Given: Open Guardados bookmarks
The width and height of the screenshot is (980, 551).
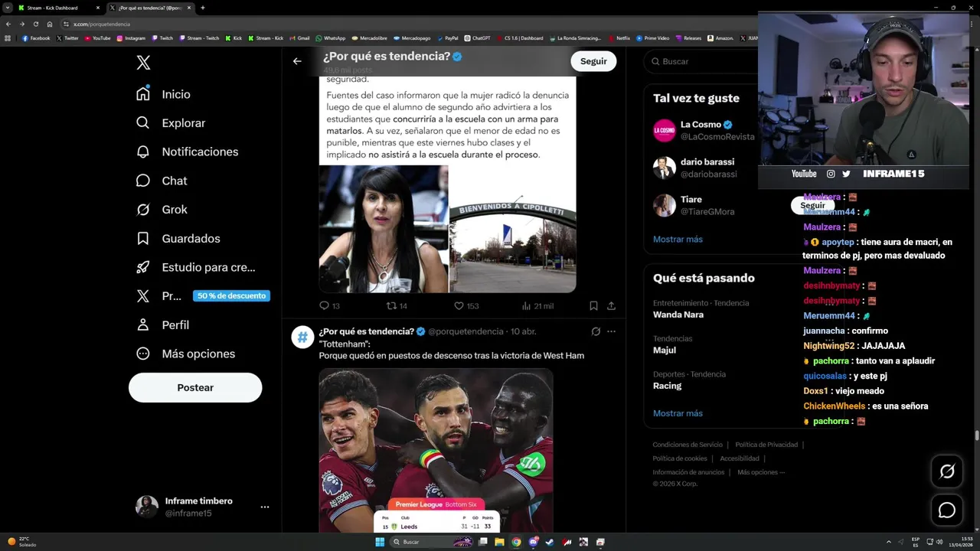Looking at the screenshot, I should [178, 239].
